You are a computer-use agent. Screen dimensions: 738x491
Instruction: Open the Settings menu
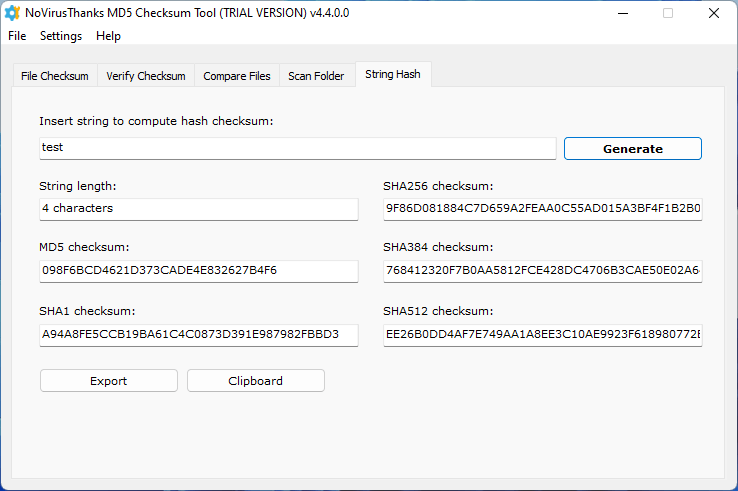pyautogui.click(x=61, y=36)
